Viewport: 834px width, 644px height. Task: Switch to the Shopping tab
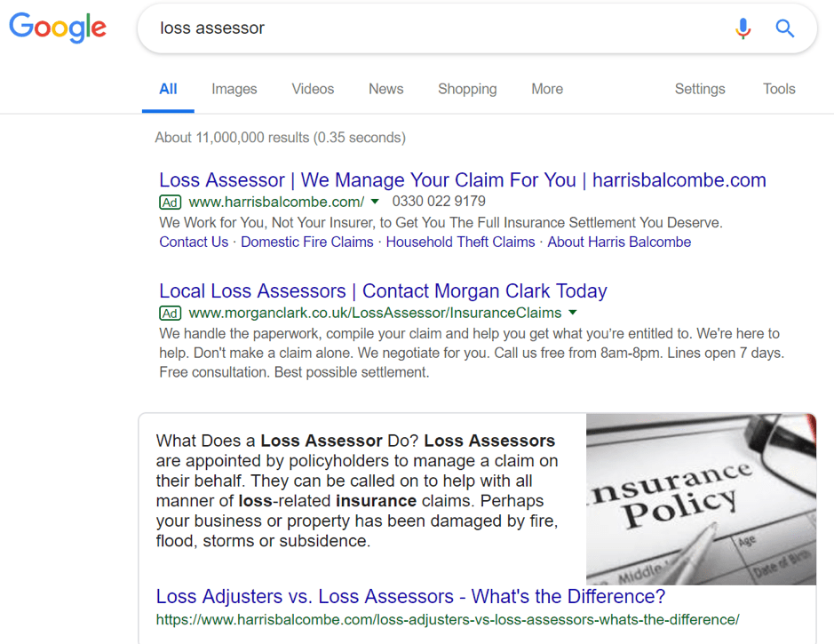tap(467, 89)
